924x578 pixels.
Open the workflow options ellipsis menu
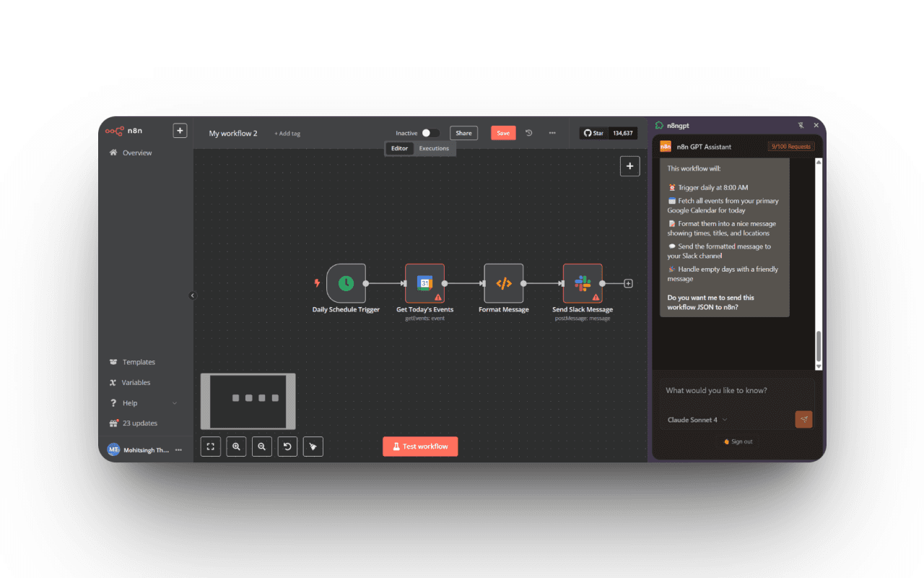click(552, 133)
